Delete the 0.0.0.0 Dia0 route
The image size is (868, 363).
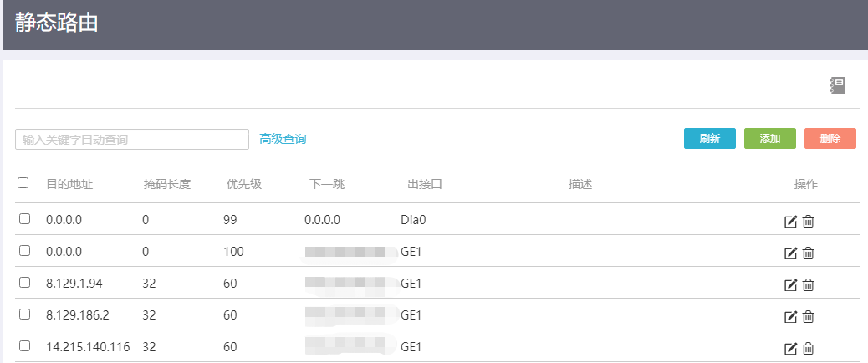tap(809, 222)
